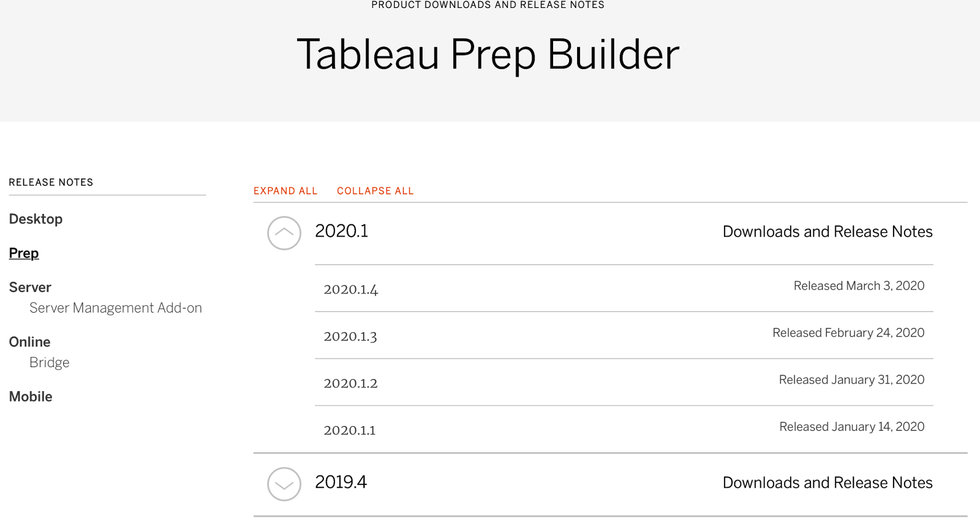
Task: Open version 2020.1.4 release details
Action: 351,289
